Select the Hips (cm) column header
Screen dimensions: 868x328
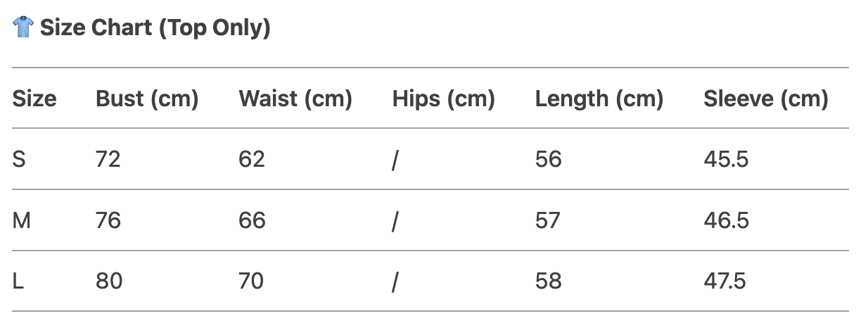(x=444, y=99)
